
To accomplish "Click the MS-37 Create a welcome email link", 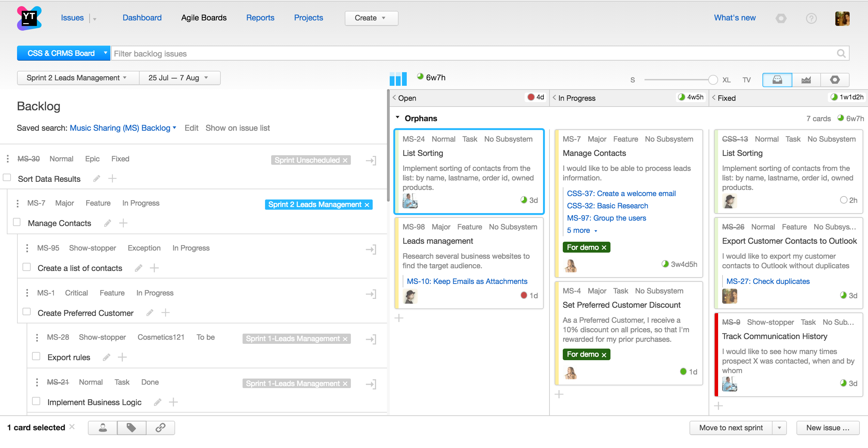I will (x=620, y=193).
